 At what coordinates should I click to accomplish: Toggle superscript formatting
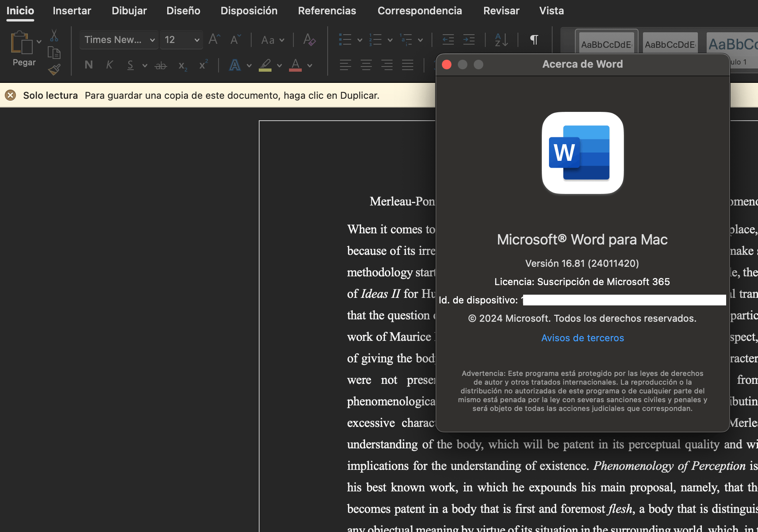[203, 65]
